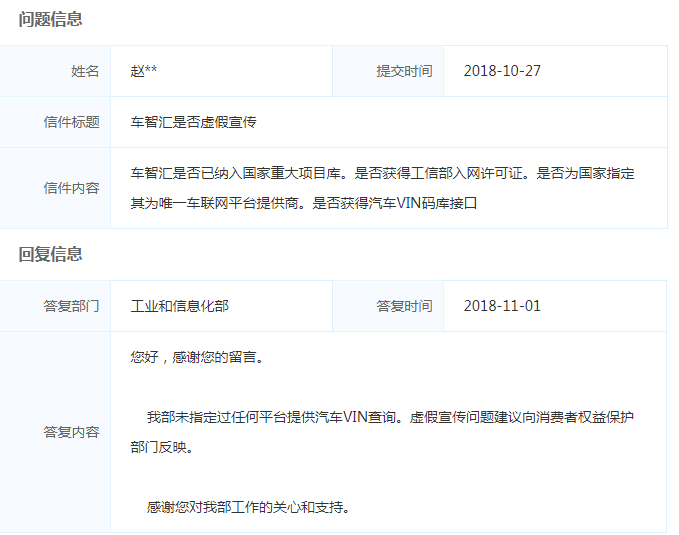Select the submit date 2018-10-27
Viewport: 679px width, 535px height.
click(502, 71)
